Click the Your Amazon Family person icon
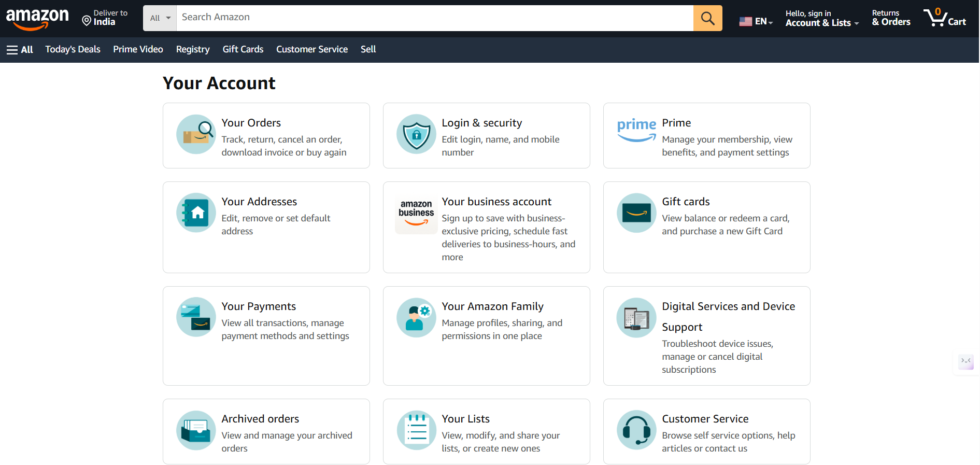The image size is (980, 465). pos(416,317)
